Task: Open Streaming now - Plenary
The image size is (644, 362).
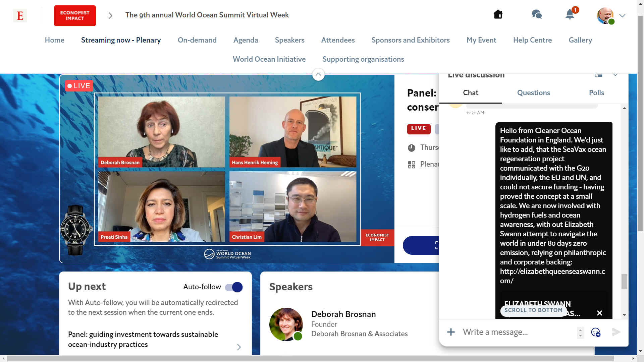Action: (x=121, y=40)
